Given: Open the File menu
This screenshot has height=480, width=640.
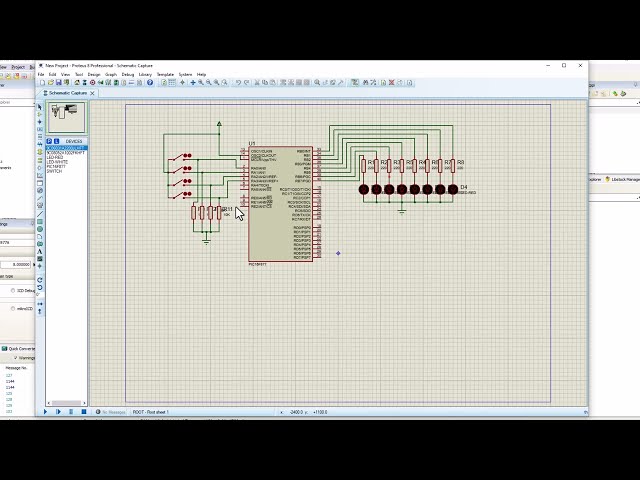Looking at the screenshot, I should point(41,75).
